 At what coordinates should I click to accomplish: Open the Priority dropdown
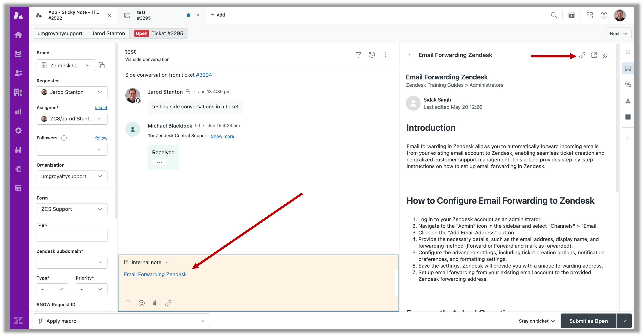[x=91, y=289]
